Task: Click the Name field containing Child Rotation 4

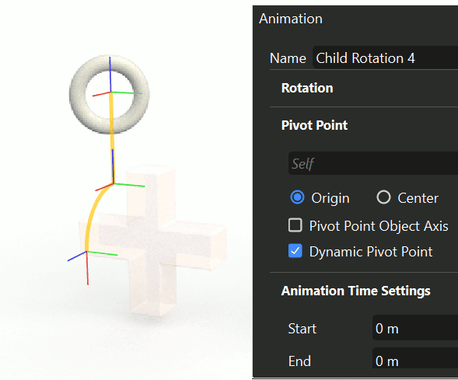Action: click(385, 58)
